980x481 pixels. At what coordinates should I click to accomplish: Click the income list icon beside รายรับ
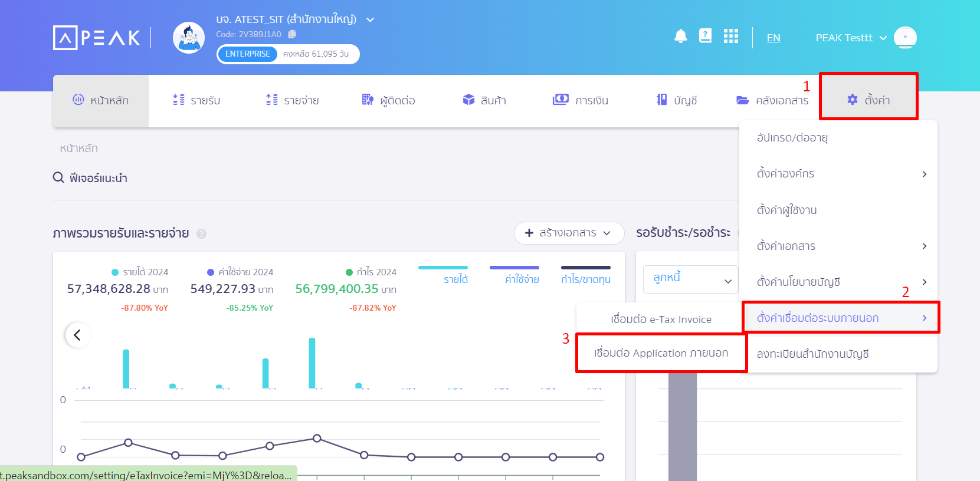(x=178, y=100)
